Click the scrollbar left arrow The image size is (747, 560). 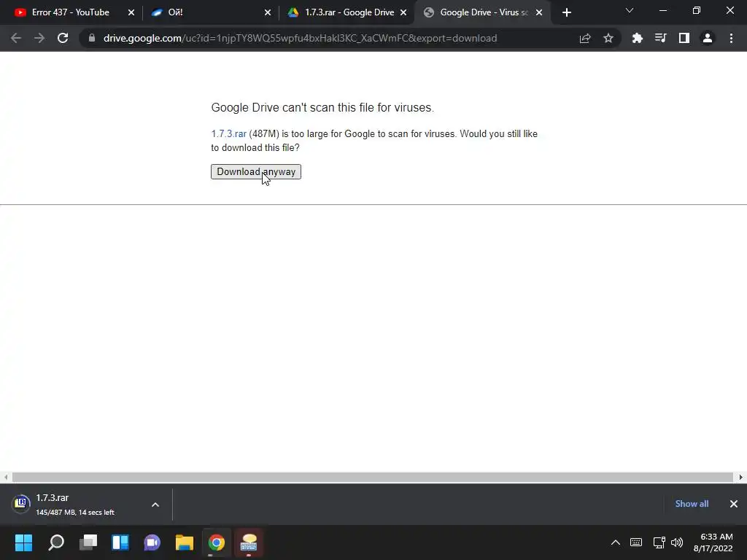pos(6,477)
